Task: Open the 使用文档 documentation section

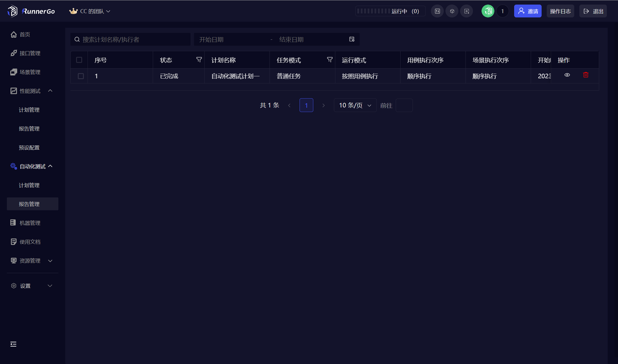Action: (30, 241)
